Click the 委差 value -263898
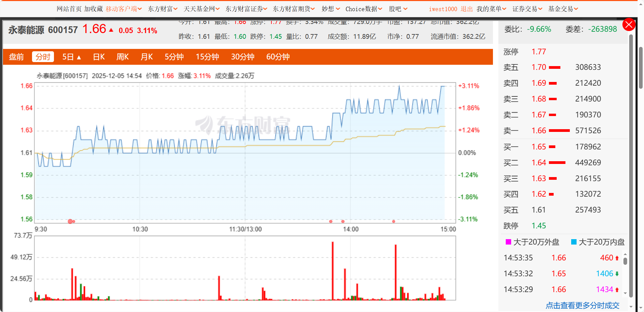Screen dimensions: 644x312 click(x=603, y=29)
